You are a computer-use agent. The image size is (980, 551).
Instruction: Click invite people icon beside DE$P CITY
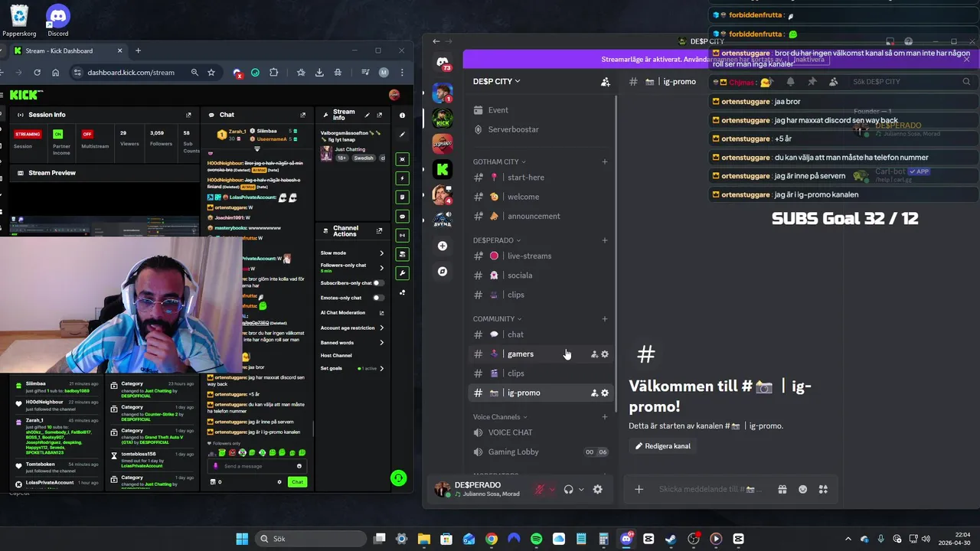[605, 81]
